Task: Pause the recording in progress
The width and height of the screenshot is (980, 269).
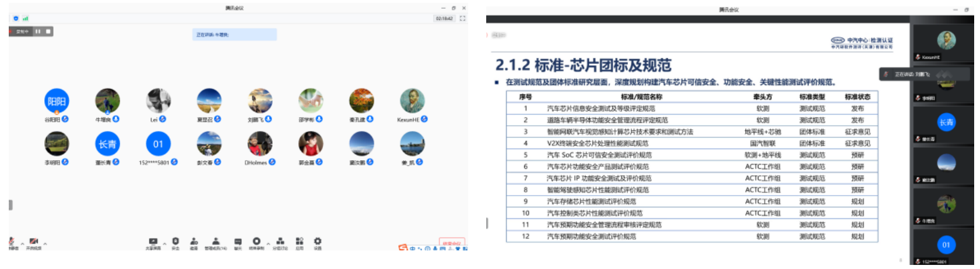Action: [x=38, y=31]
